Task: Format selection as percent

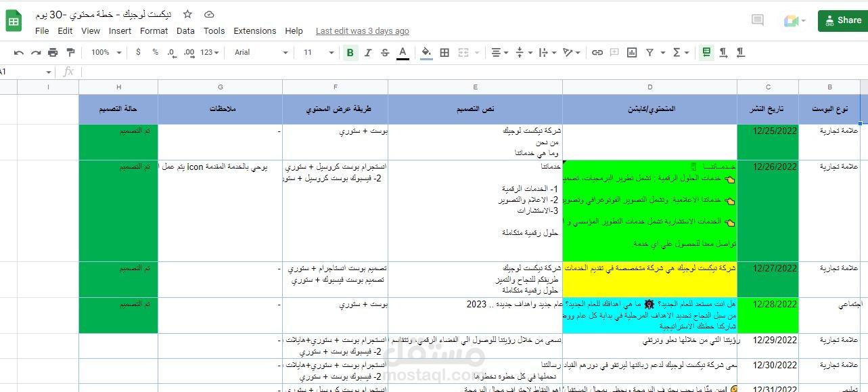Action: [156, 52]
